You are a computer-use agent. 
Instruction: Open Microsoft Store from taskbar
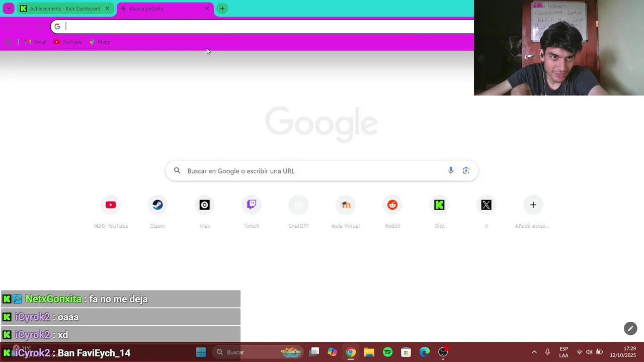tap(406, 352)
